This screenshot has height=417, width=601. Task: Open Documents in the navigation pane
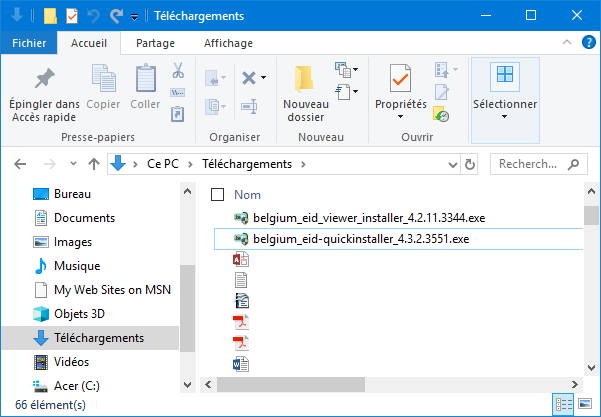click(x=84, y=218)
